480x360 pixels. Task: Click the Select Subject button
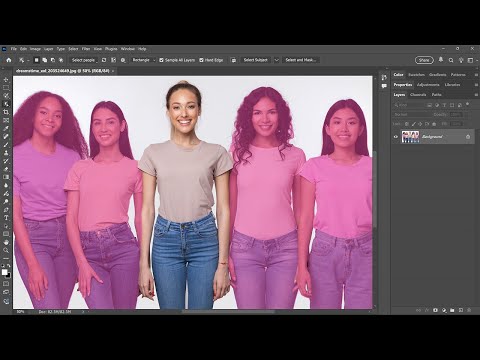[255, 60]
